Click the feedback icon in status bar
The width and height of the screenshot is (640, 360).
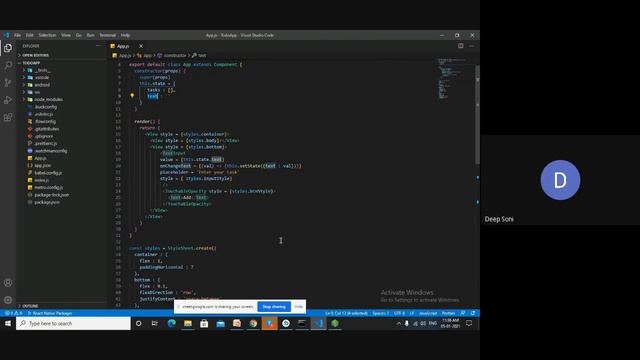tap(463, 313)
